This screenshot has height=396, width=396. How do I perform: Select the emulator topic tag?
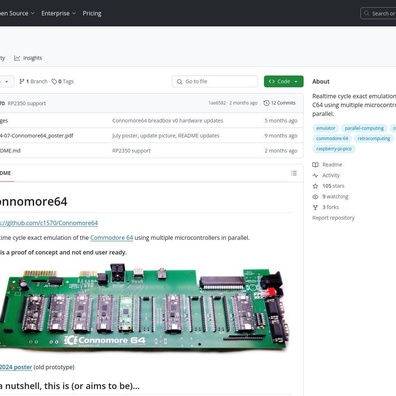(326, 128)
